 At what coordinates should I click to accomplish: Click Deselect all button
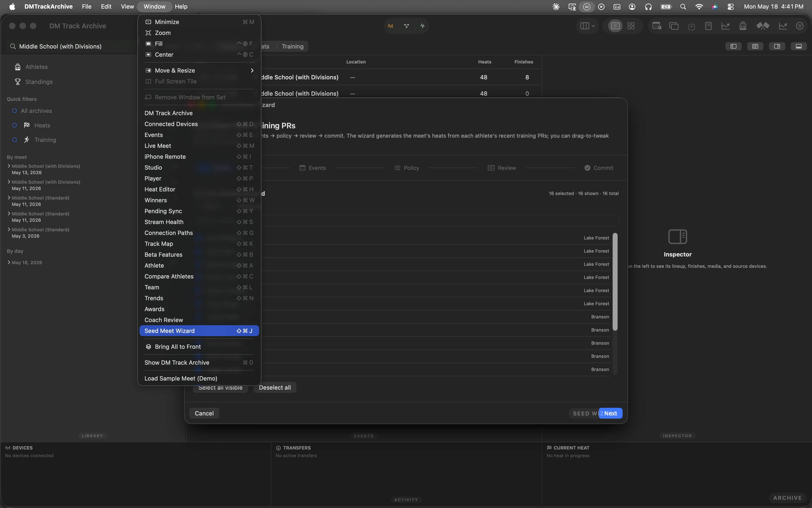tap(275, 387)
